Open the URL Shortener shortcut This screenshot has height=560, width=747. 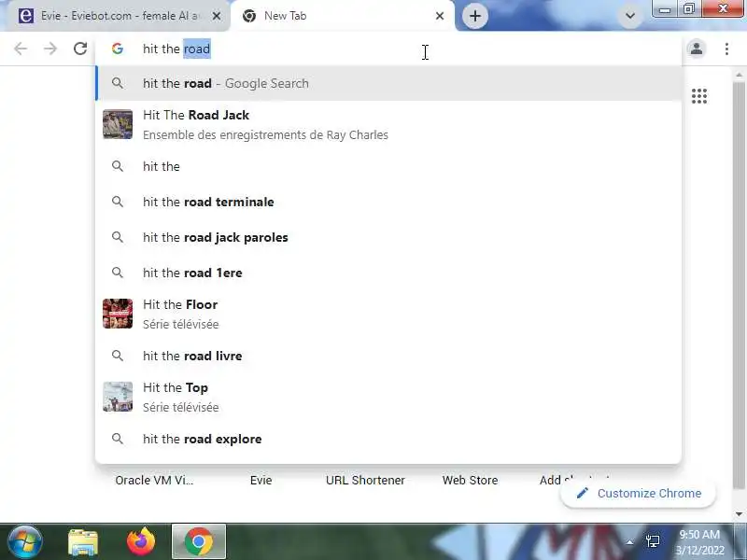(365, 480)
